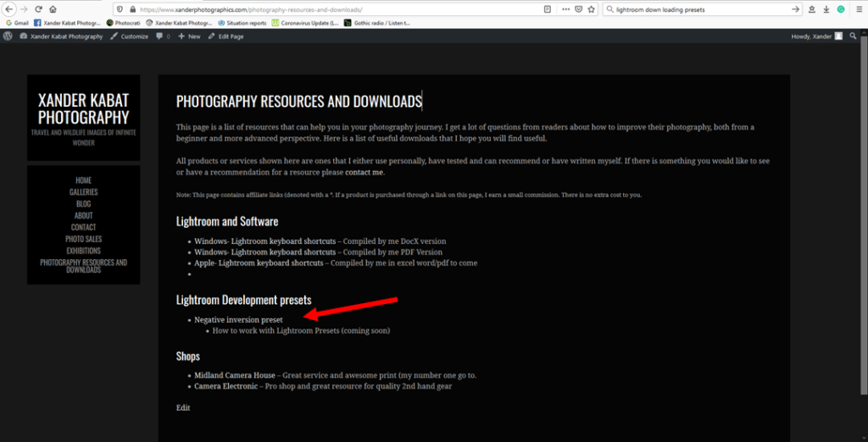Click the Edit link below the Shops list
The width and height of the screenshot is (868, 442).
(x=183, y=408)
